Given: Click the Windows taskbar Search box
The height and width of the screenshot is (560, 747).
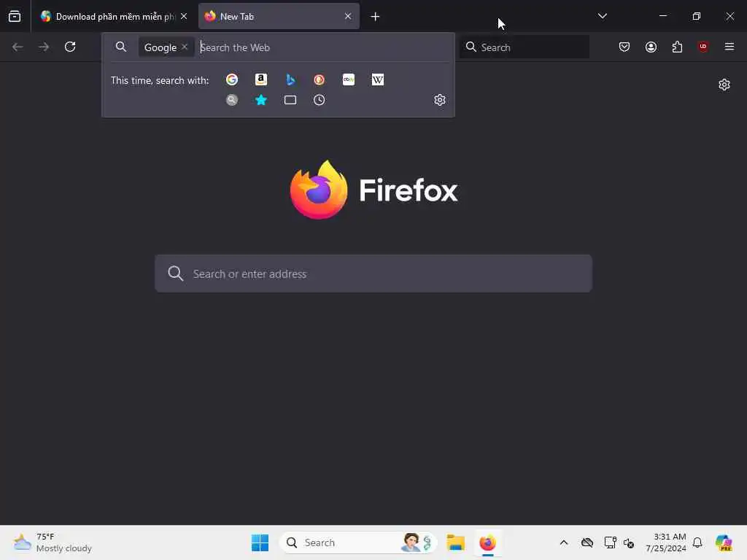Looking at the screenshot, I should (x=358, y=542).
